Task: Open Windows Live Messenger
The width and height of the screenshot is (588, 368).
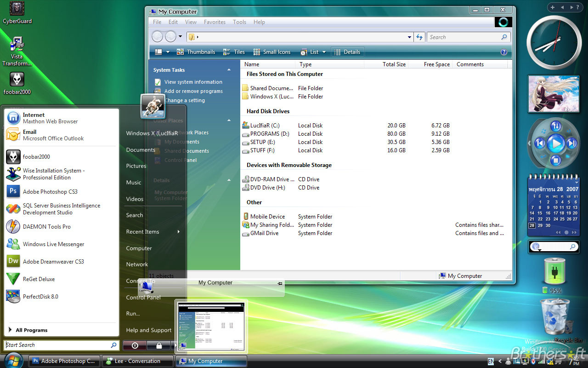Action: tap(55, 244)
